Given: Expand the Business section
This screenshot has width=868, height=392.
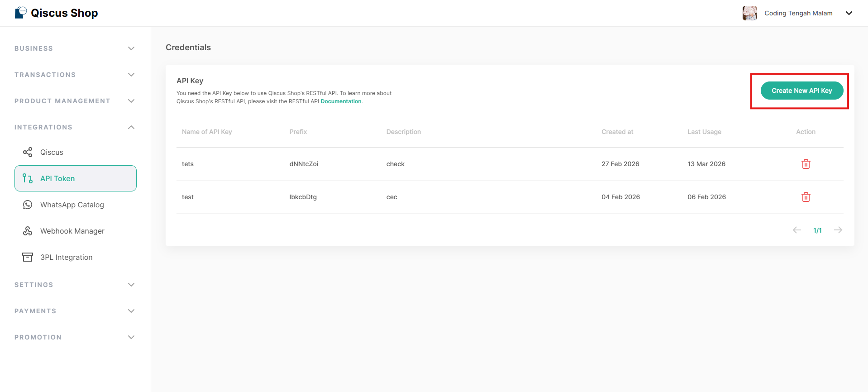Looking at the screenshot, I should click(131, 48).
